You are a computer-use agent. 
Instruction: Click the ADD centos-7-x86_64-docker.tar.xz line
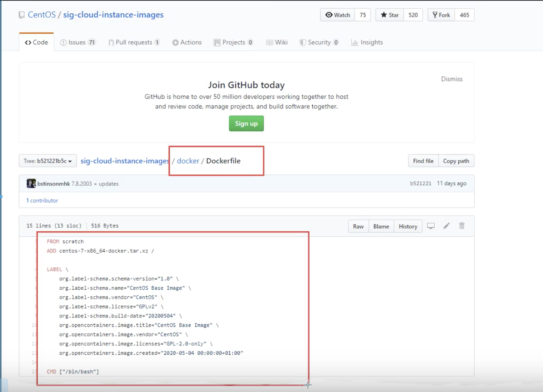click(x=100, y=251)
